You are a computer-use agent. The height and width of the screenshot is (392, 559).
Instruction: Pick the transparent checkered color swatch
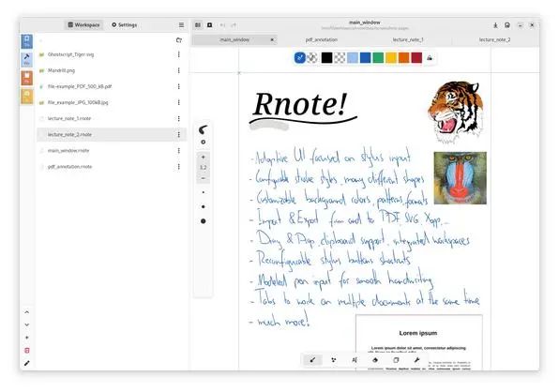pos(340,58)
